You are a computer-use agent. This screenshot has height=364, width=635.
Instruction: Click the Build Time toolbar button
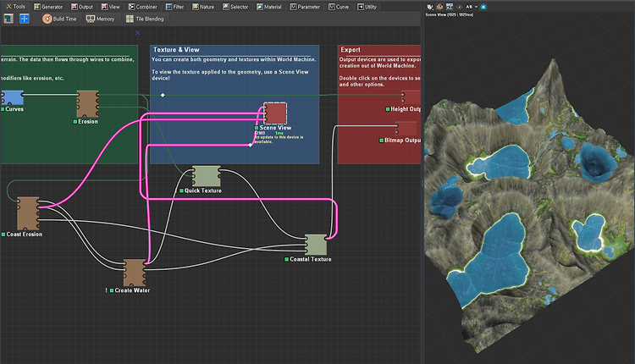click(59, 19)
